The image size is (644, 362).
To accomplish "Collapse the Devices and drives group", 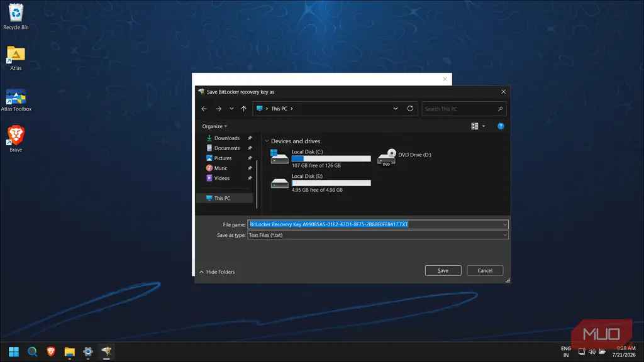I will (267, 141).
